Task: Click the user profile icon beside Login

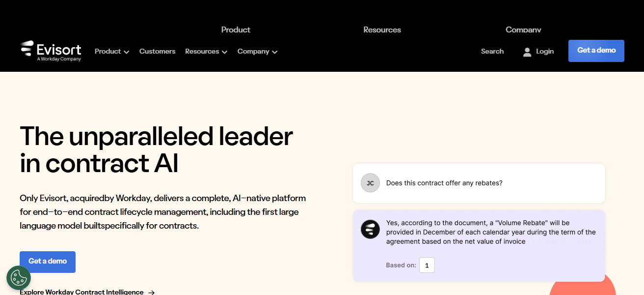Action: tap(527, 52)
